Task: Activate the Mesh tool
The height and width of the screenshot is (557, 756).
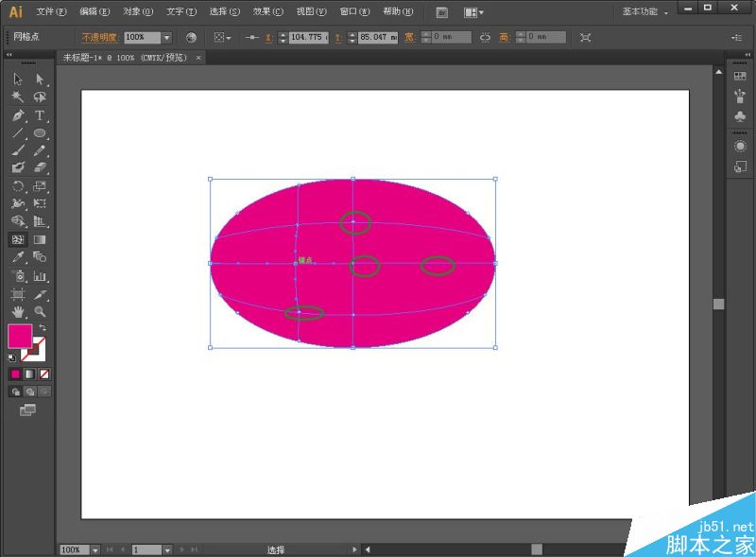Action: pos(18,239)
